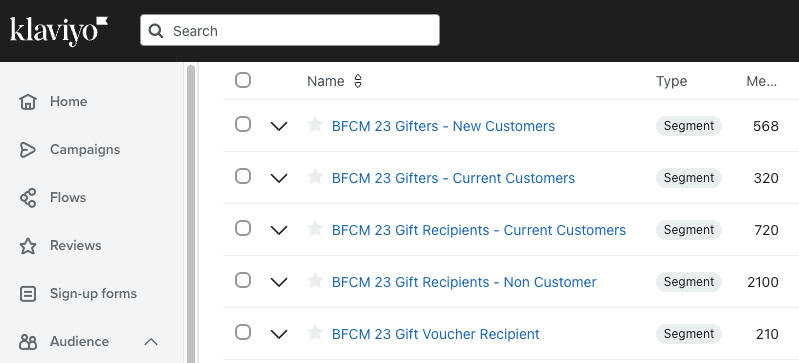
Task: Sort the list by the Name column
Action: pos(358,81)
